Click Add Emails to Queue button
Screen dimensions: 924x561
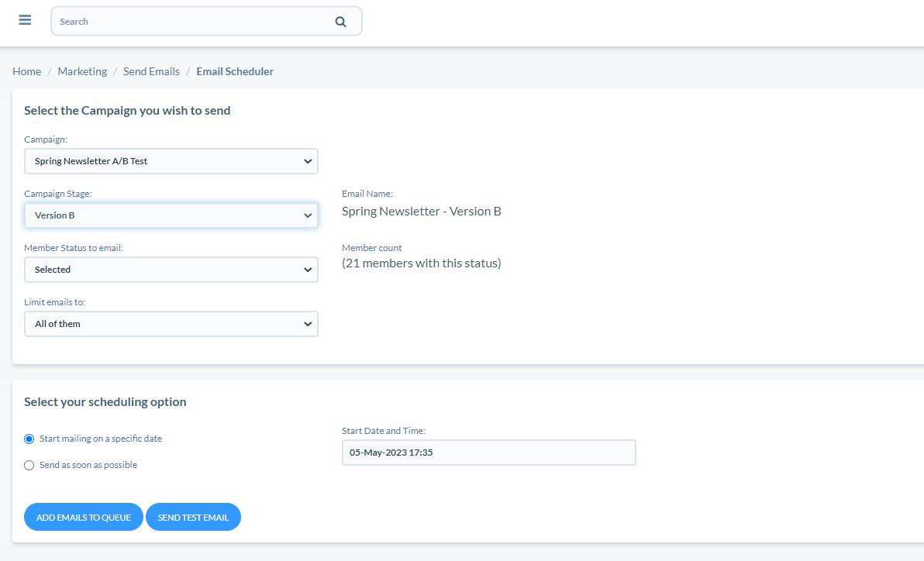coord(84,517)
